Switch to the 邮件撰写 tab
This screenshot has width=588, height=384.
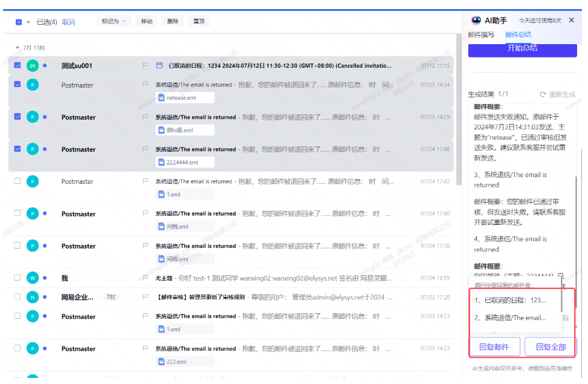(481, 35)
